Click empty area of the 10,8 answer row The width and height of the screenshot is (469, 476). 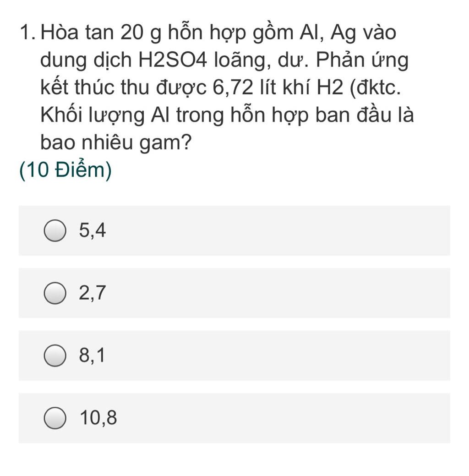pyautogui.click(x=273, y=418)
